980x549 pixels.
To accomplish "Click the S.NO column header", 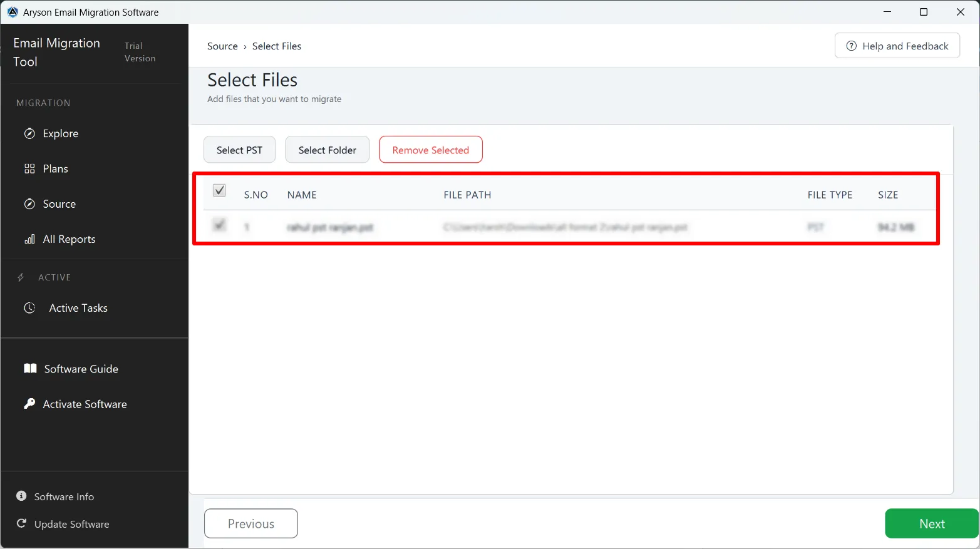I will coord(256,195).
